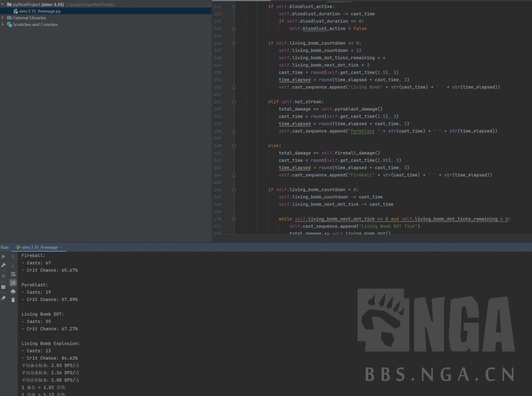This screenshot has width=532, height=396.
Task: Click the green Rerun button in Run panel
Action: pos(4,256)
